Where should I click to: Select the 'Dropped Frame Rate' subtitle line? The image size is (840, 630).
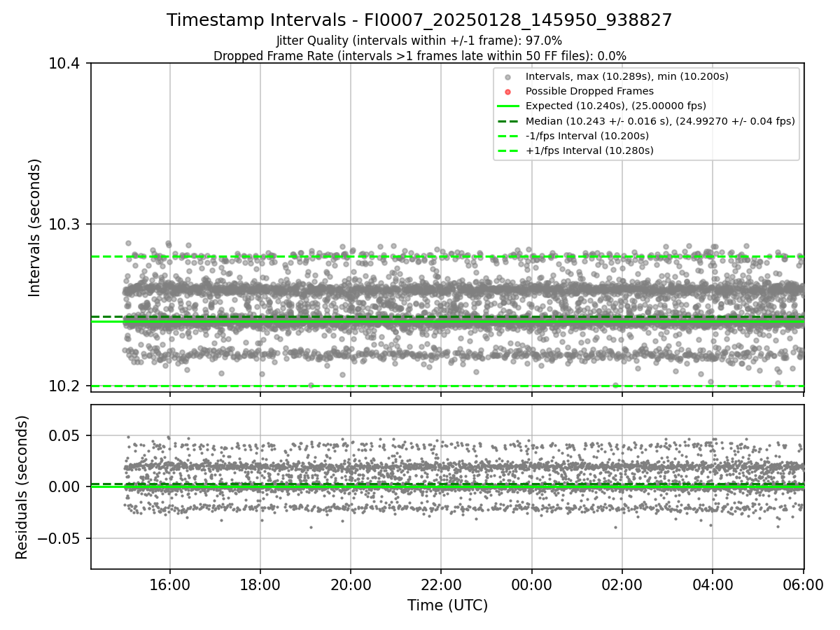pyautogui.click(x=419, y=55)
